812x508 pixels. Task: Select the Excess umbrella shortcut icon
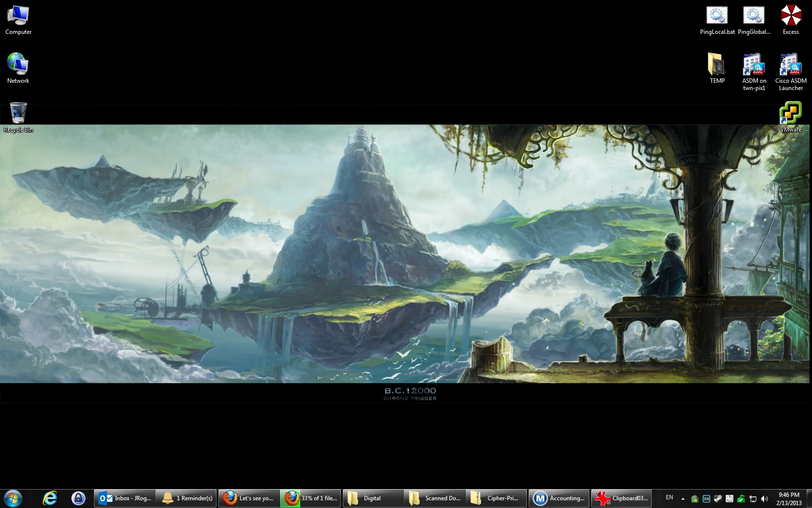point(791,20)
